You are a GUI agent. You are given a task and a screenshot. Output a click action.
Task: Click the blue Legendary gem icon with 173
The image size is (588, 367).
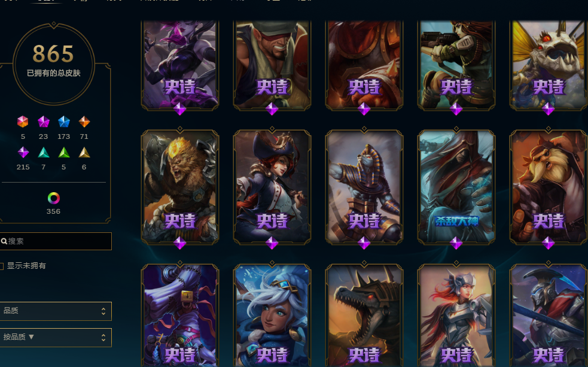[x=64, y=122]
